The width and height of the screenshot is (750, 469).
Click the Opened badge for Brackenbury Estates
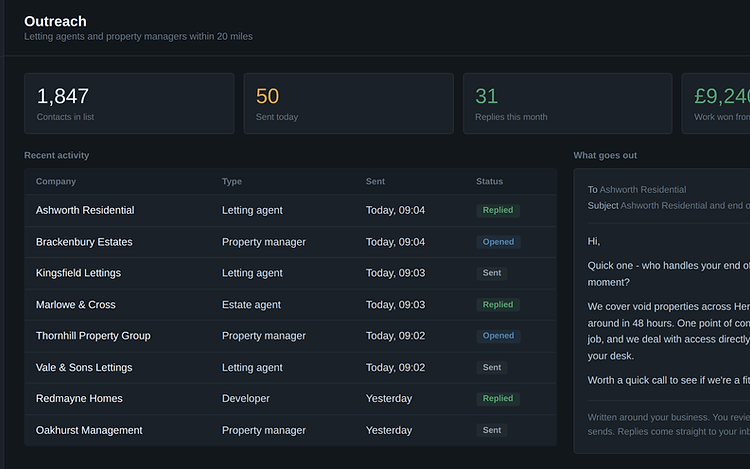498,242
